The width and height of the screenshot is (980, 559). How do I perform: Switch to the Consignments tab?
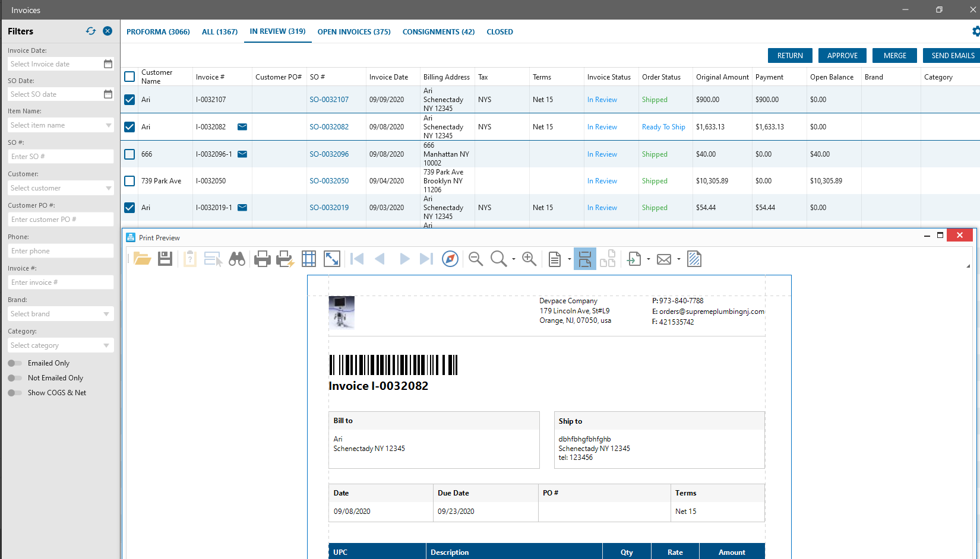pos(438,32)
